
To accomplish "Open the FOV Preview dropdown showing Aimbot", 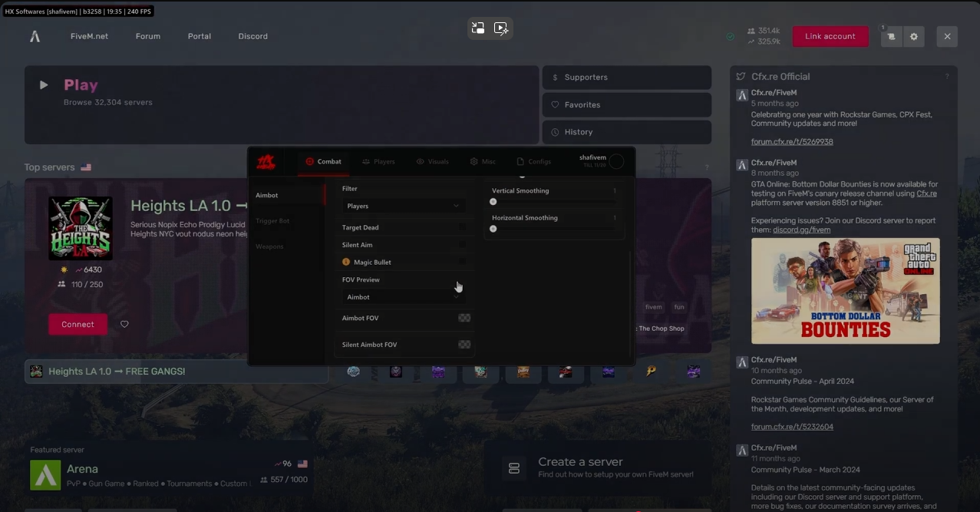I will 404,297.
